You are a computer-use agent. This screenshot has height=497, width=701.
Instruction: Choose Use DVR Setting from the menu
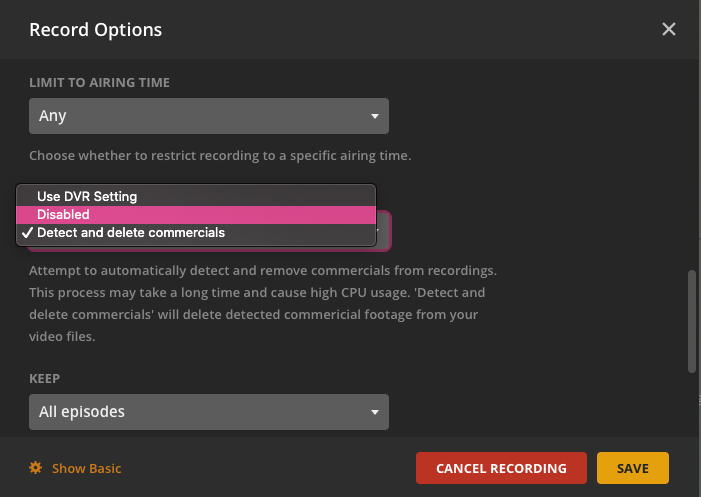point(87,196)
